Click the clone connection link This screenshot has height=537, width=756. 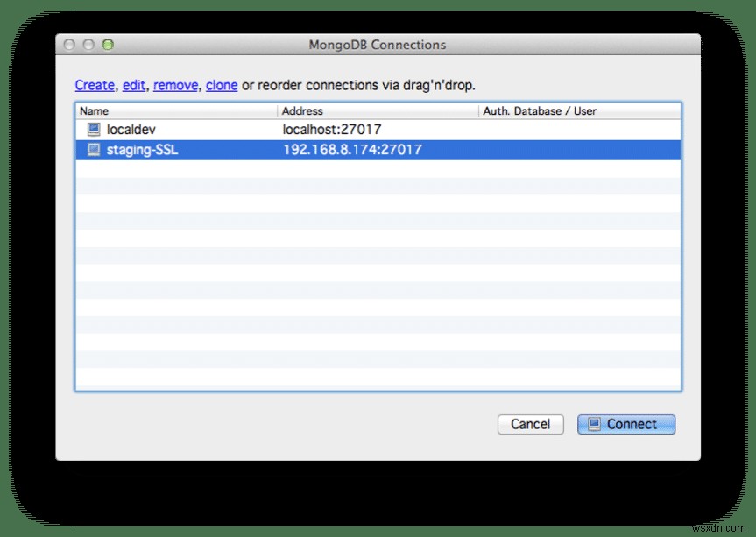[222, 85]
